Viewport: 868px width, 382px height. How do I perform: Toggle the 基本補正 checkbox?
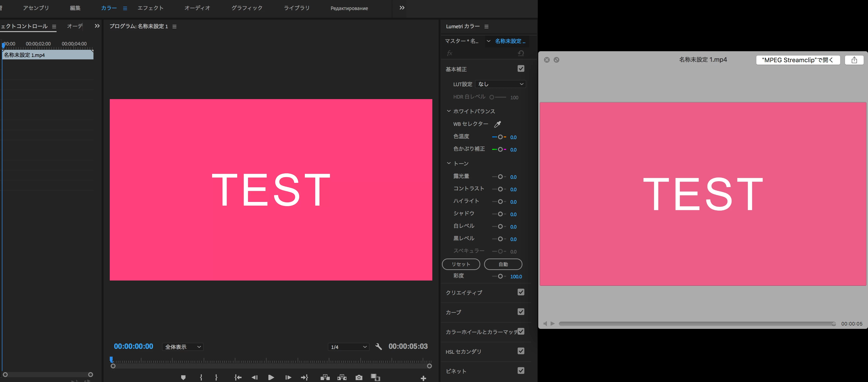click(521, 69)
